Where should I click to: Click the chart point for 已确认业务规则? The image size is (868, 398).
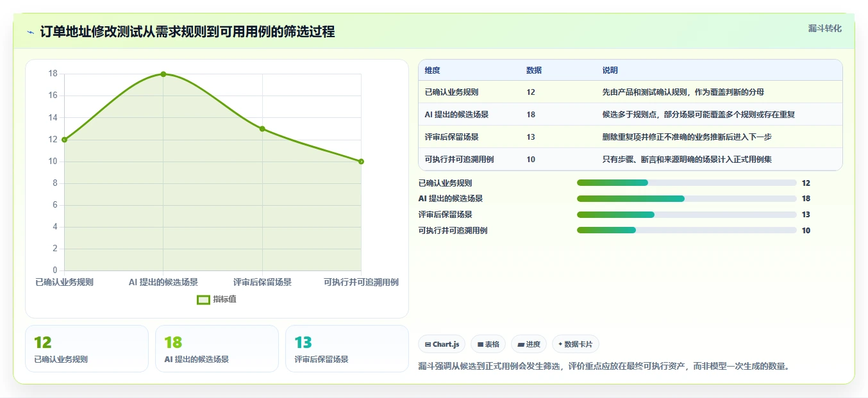coord(64,139)
